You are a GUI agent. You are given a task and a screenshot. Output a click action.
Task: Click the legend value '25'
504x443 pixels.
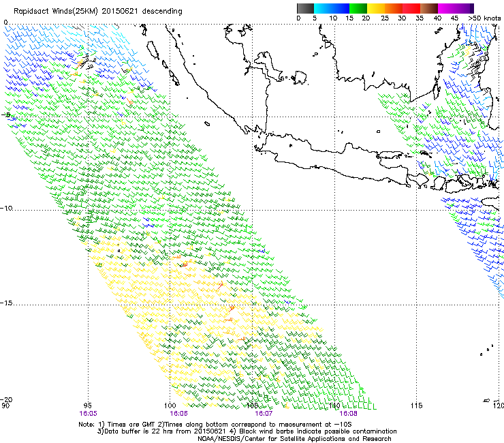[x=385, y=18]
